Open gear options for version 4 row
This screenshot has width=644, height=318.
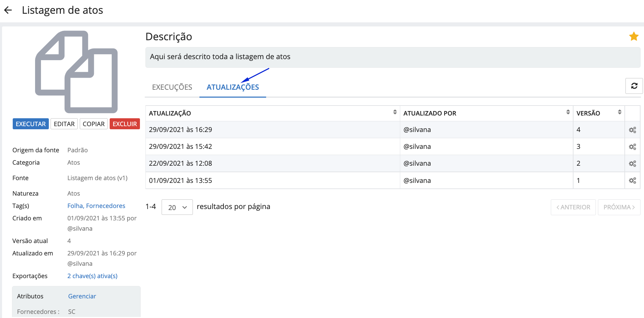pos(632,130)
